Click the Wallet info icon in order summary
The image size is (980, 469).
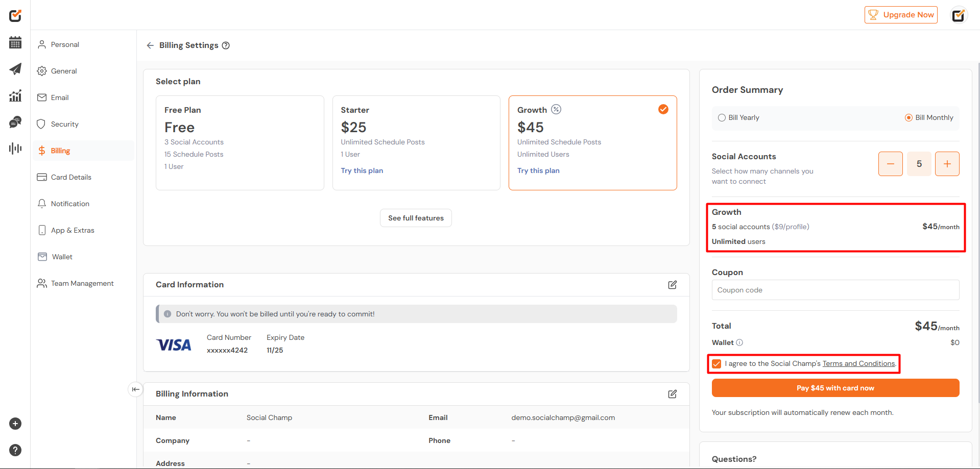click(x=739, y=342)
